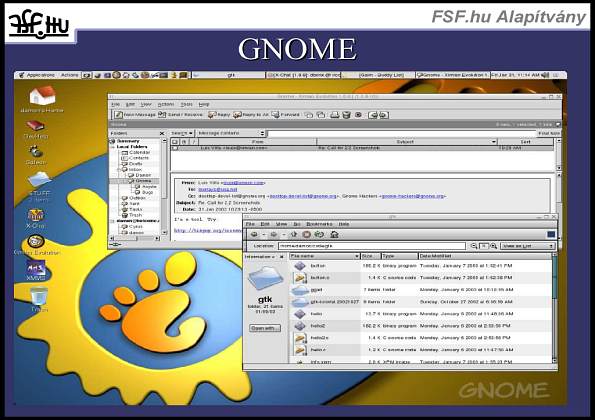Zoom out in file manager
Viewport: 595px width, 420px height.
pyautogui.click(x=474, y=246)
